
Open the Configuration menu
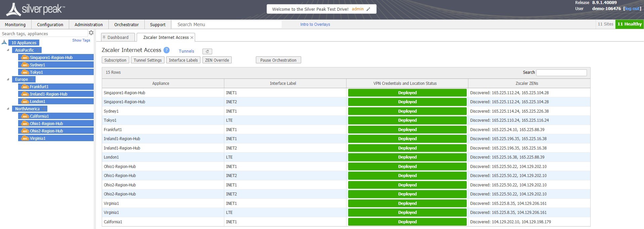(50, 24)
